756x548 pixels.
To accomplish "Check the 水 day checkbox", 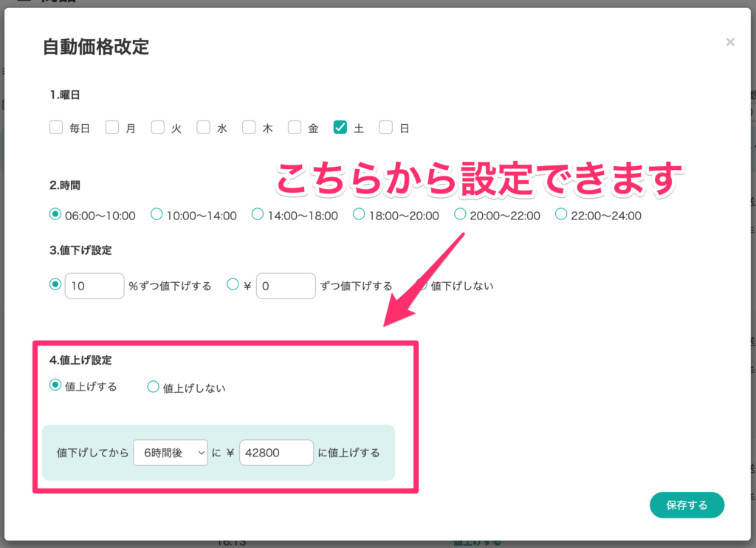I will (204, 127).
